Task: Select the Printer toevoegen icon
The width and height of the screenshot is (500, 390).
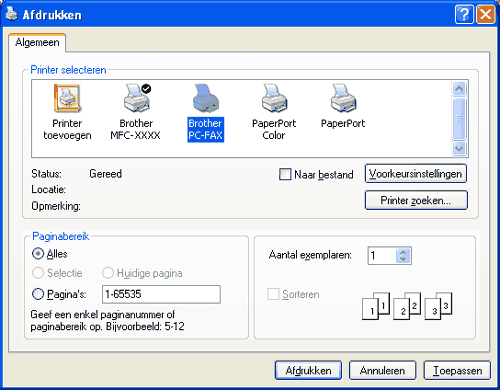Action: click(67, 99)
